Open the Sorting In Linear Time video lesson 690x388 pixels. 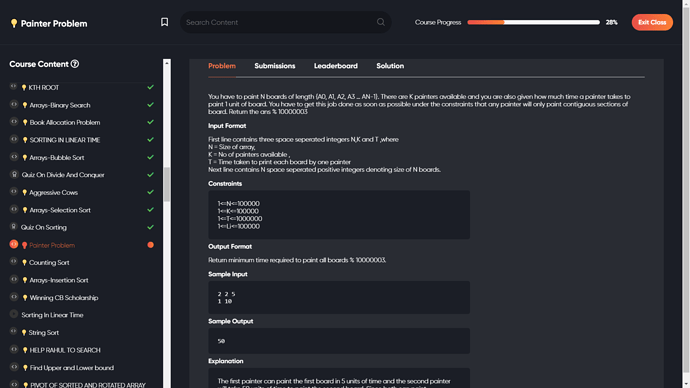tap(52, 315)
